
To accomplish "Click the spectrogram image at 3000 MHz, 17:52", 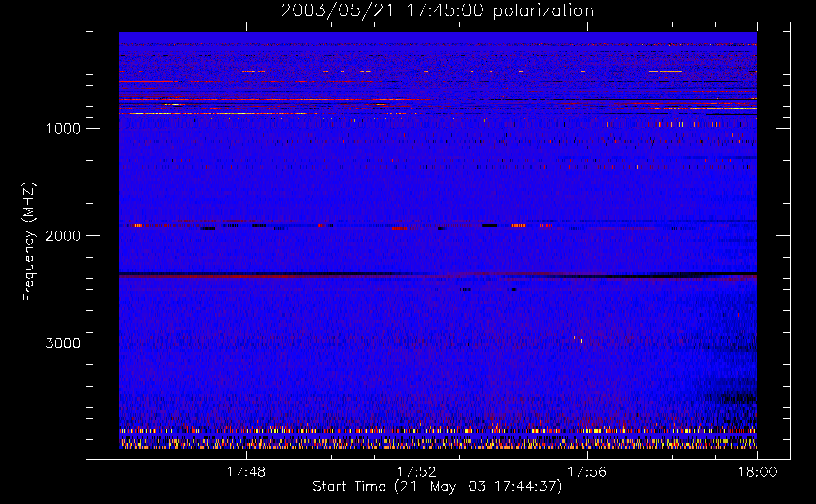I will 417,343.
